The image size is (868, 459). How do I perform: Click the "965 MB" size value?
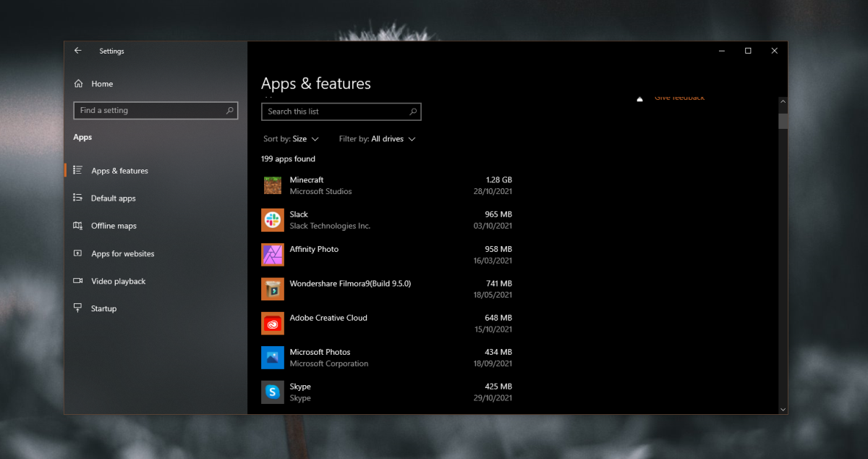click(498, 214)
